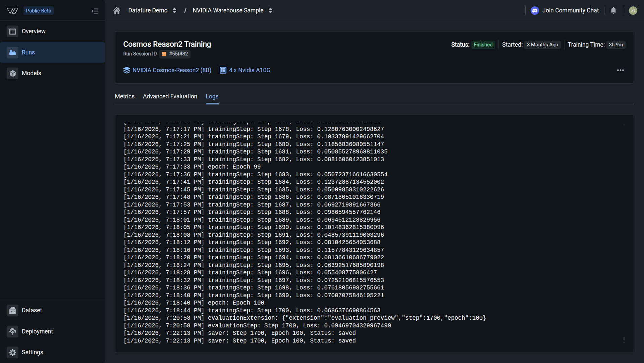Open notifications via the bell icon
The height and width of the screenshot is (363, 644).
(x=613, y=10)
